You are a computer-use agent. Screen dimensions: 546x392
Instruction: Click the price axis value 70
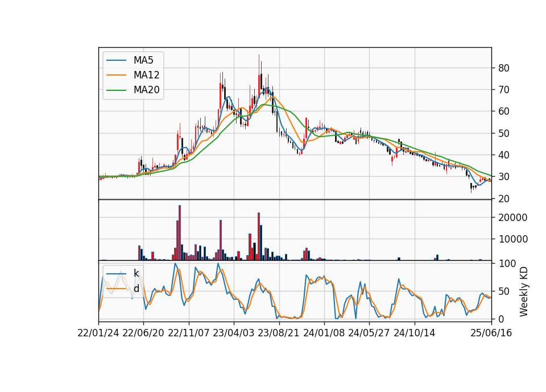pos(504,90)
